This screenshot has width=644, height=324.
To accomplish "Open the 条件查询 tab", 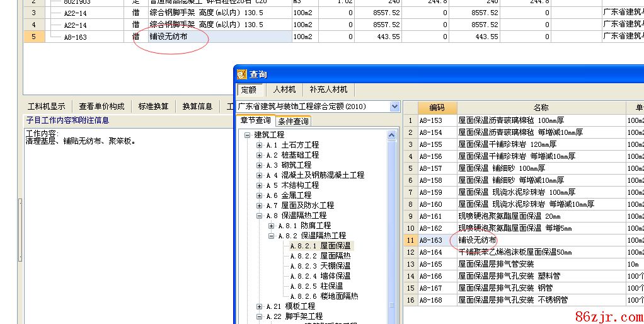I will tap(293, 121).
